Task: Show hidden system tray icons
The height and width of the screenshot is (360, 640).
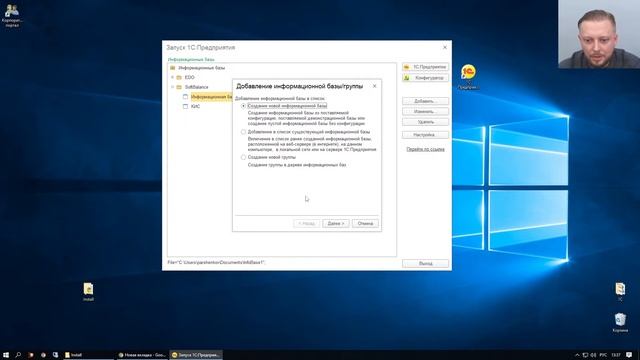Action: click(577, 355)
